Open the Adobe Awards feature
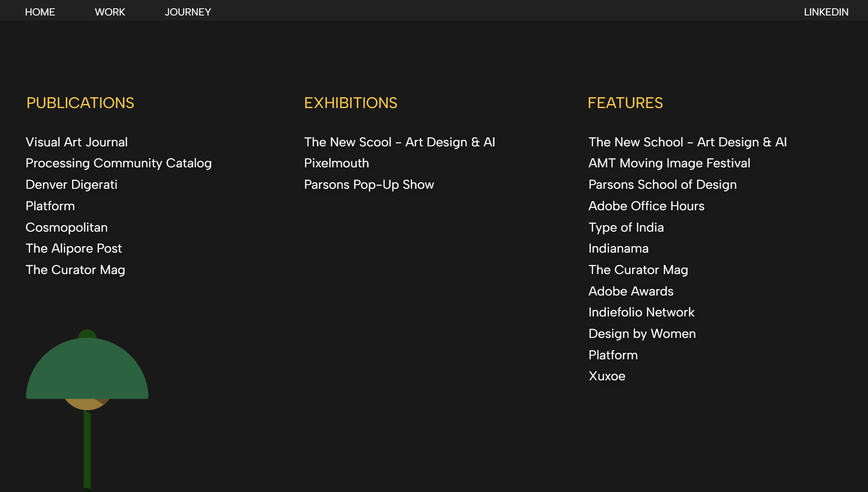This screenshot has height=492, width=868. click(630, 291)
